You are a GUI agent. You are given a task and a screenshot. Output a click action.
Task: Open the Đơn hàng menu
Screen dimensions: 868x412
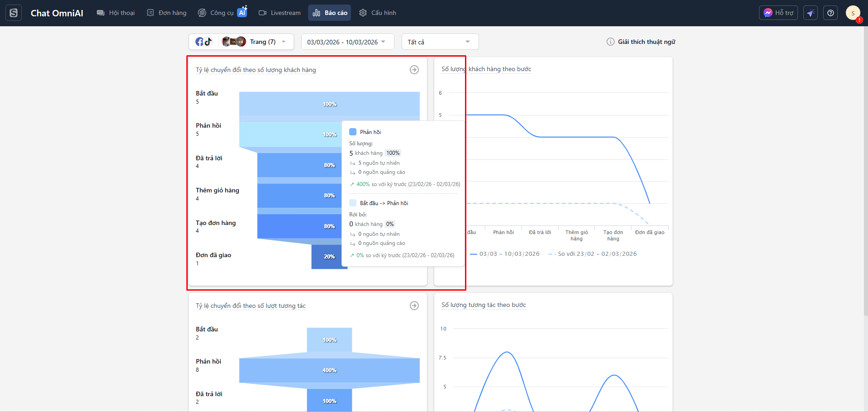coord(167,13)
